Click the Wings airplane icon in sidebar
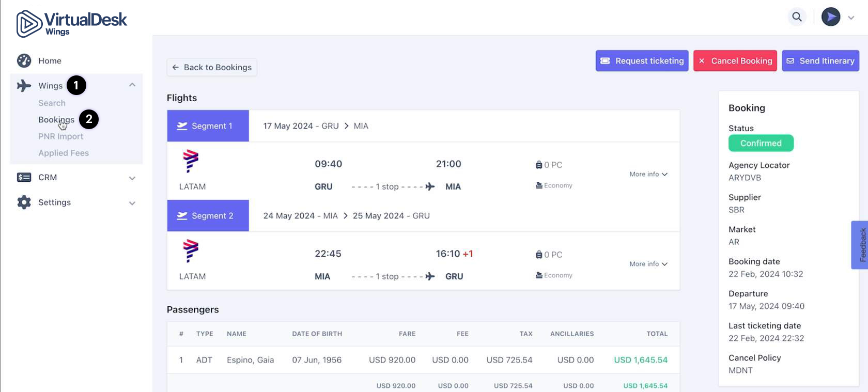The width and height of the screenshot is (868, 392). pos(24,86)
